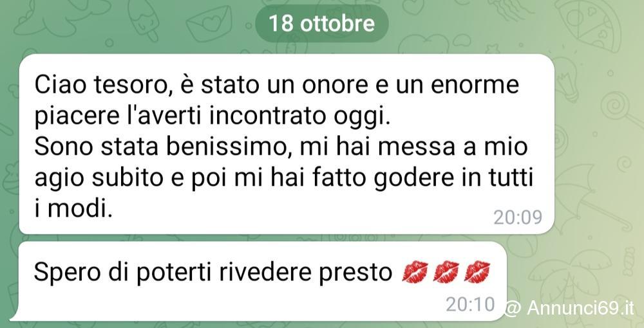Select the "Spero di poterti rivedere presto" message
The height and width of the screenshot is (328, 644).
point(263,281)
